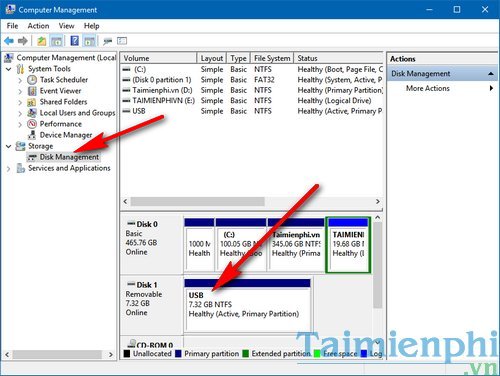Click the Disk 1 removable drive icon
This screenshot has width=500, height=376.
click(131, 284)
